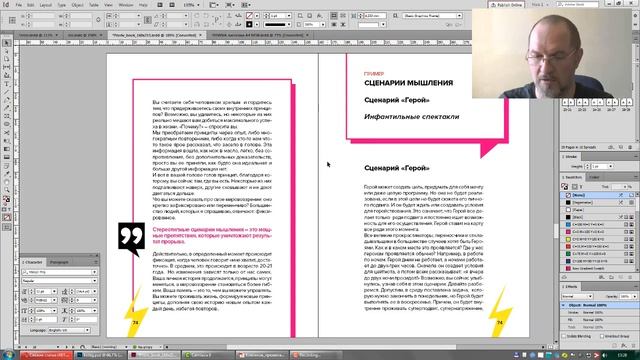The height and width of the screenshot is (360, 640).
Task: Open the stroke style dropdown in control bar
Action: [x=289, y=24]
